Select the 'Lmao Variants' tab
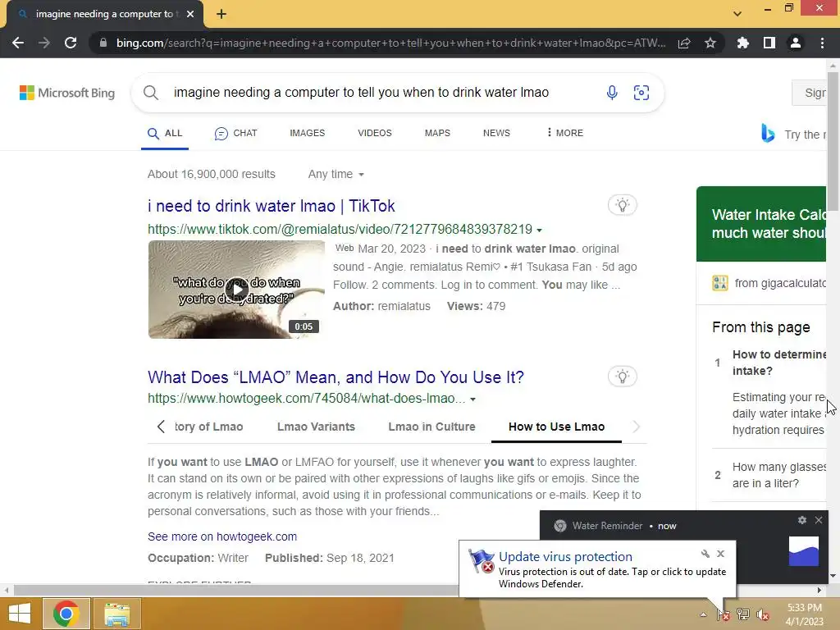 (316, 427)
